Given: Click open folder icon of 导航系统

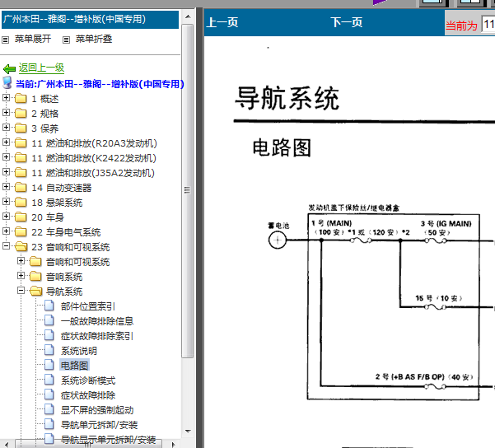Looking at the screenshot, I should point(36,291).
